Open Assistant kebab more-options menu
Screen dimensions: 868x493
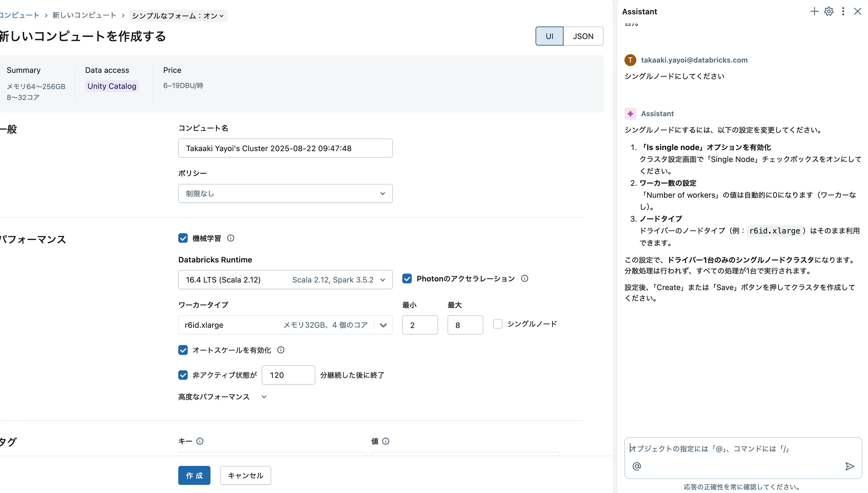(x=843, y=11)
